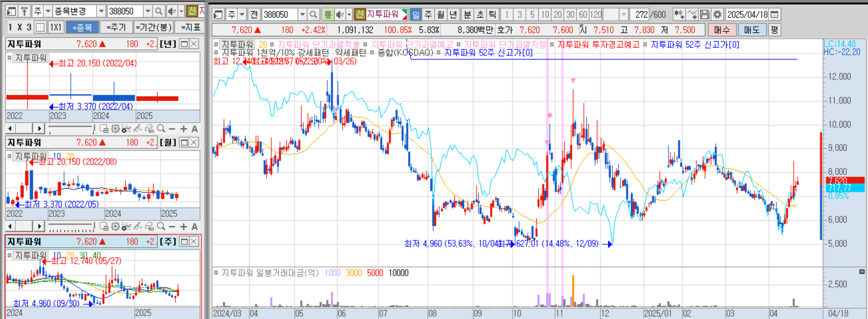Click the add indicator line icon
This screenshot has width=868, height=319.
(x=692, y=15)
